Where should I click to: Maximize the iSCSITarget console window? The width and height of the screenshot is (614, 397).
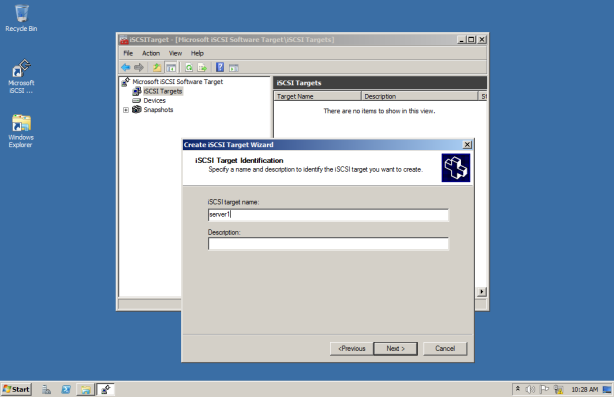[x=471, y=40]
